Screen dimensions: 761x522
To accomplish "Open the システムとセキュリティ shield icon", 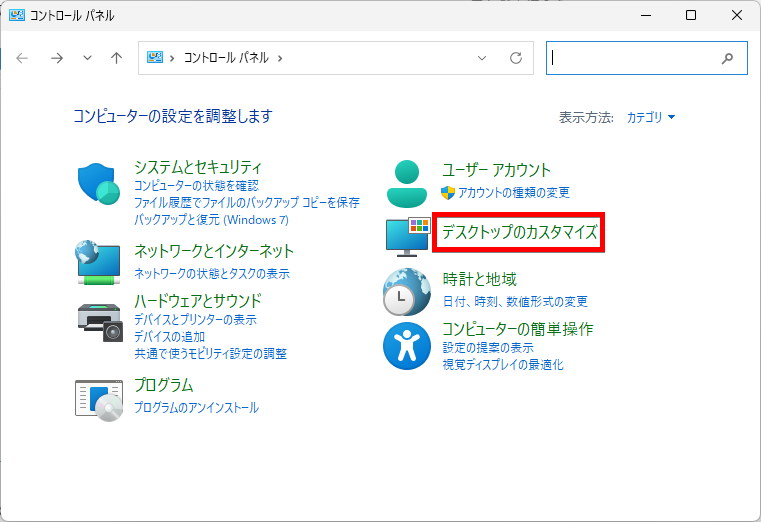I will tap(99, 183).
